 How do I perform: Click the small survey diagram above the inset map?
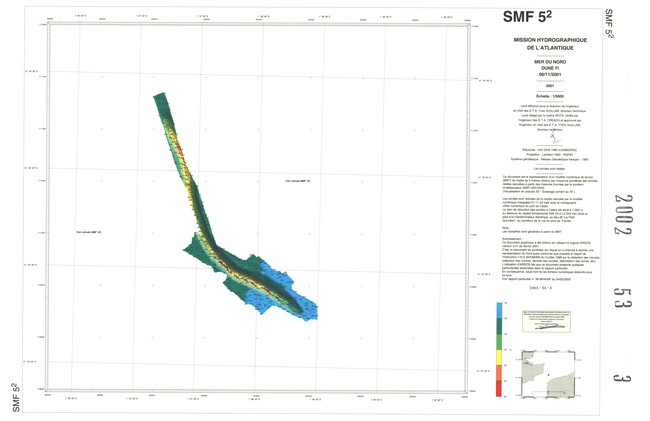coord(547,322)
